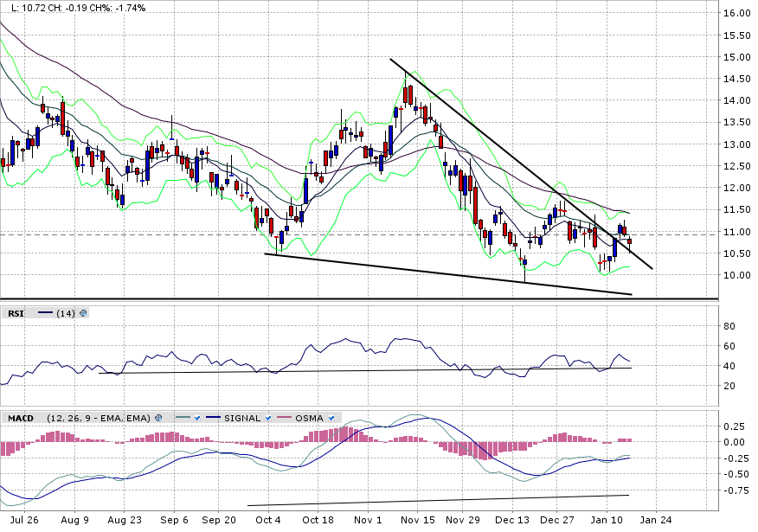Open MACD indicator settings icon
This screenshot has height=532, width=758.
[158, 418]
